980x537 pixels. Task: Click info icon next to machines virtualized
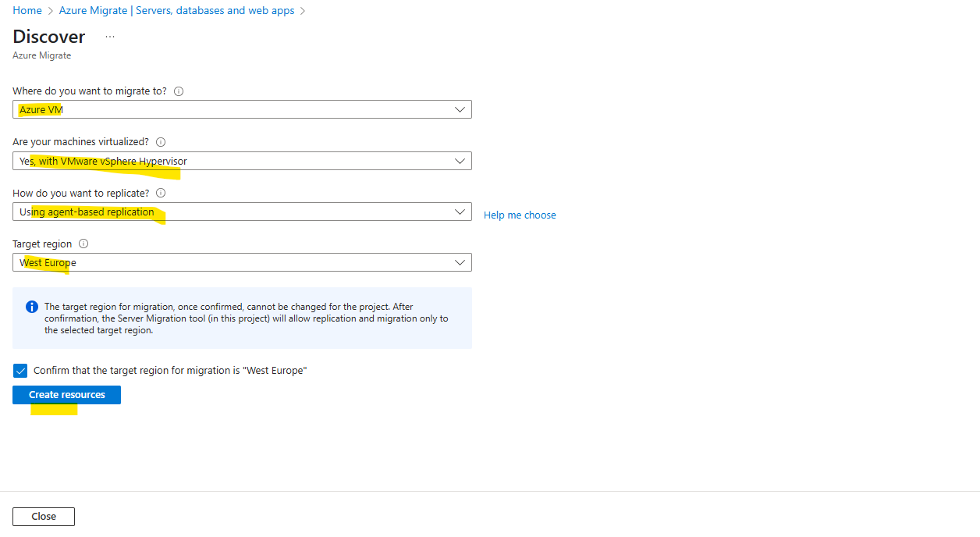pyautogui.click(x=161, y=142)
